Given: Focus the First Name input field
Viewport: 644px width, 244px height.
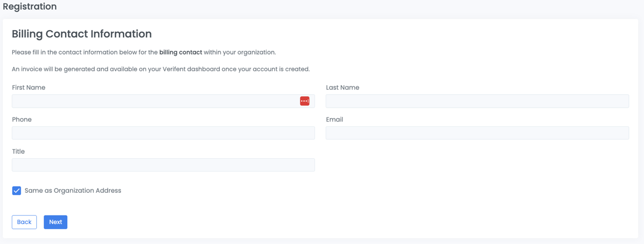Looking at the screenshot, I should click(155, 101).
